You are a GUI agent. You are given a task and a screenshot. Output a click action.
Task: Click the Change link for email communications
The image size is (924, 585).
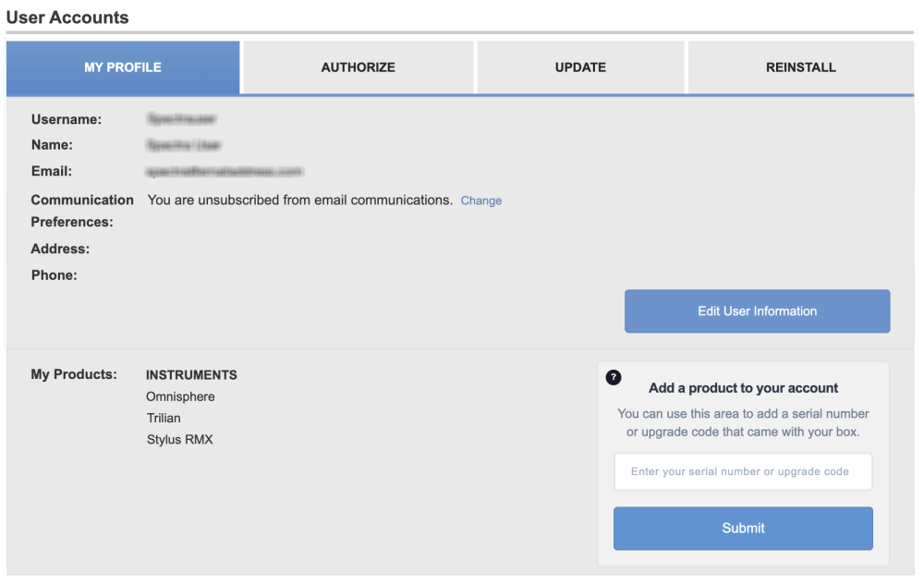(x=481, y=201)
